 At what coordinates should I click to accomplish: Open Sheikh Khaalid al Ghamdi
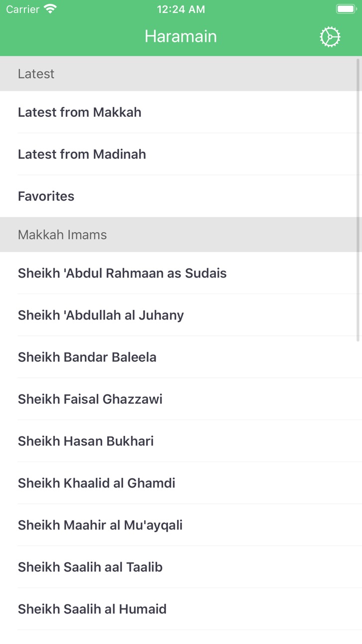pos(181,483)
